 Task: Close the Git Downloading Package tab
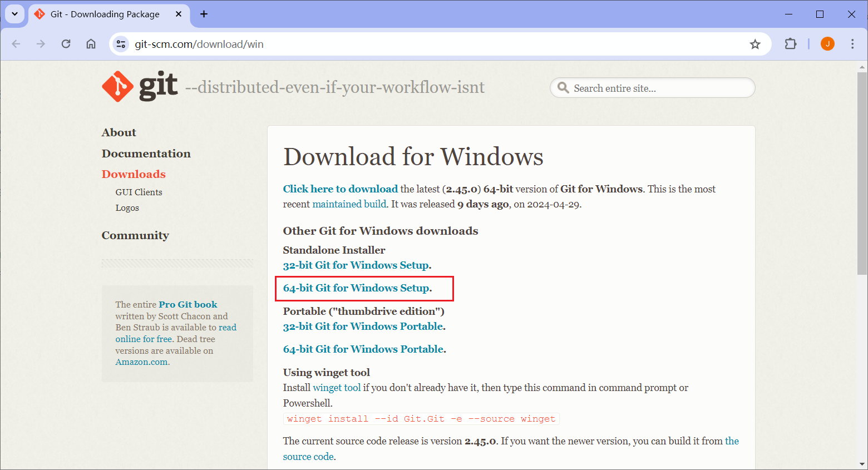179,14
